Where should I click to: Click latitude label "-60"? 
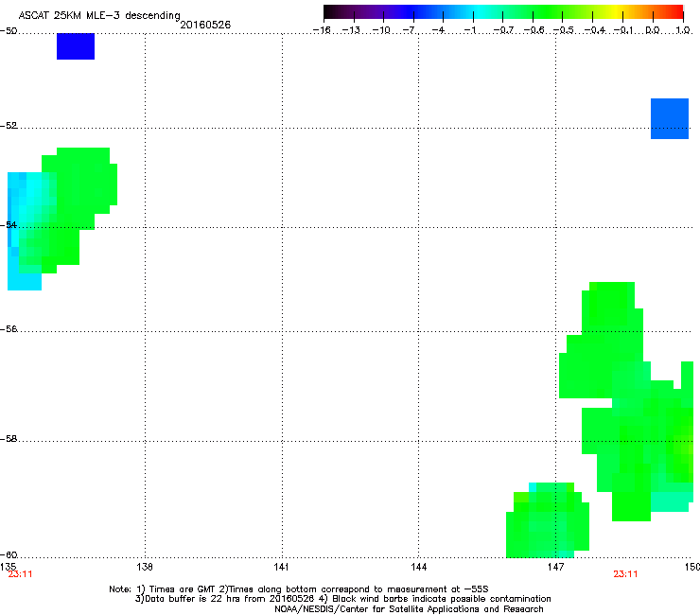click(x=9, y=554)
